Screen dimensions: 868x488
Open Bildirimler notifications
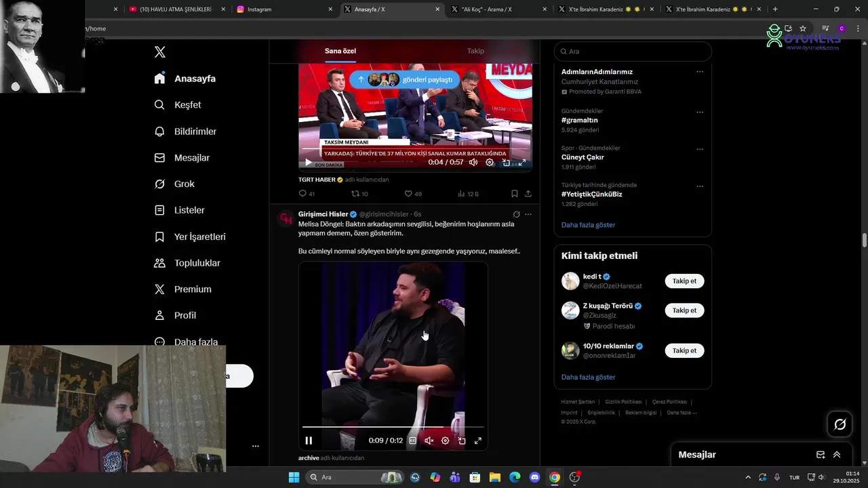(185, 131)
